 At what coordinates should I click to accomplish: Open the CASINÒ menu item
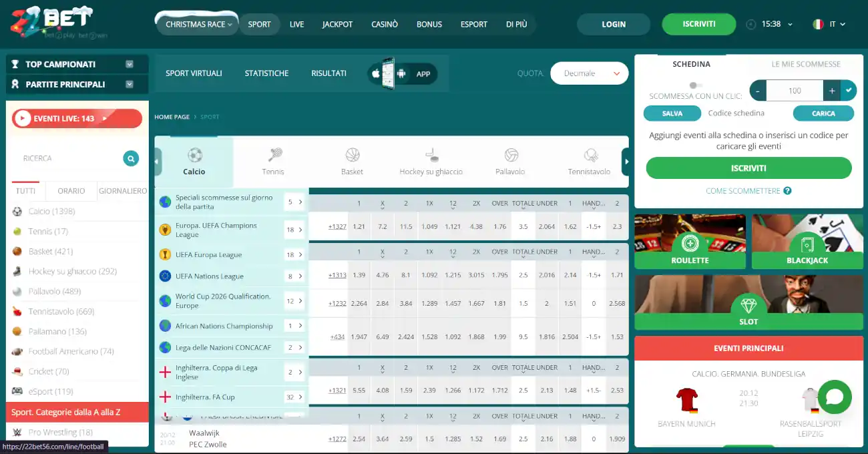click(385, 24)
